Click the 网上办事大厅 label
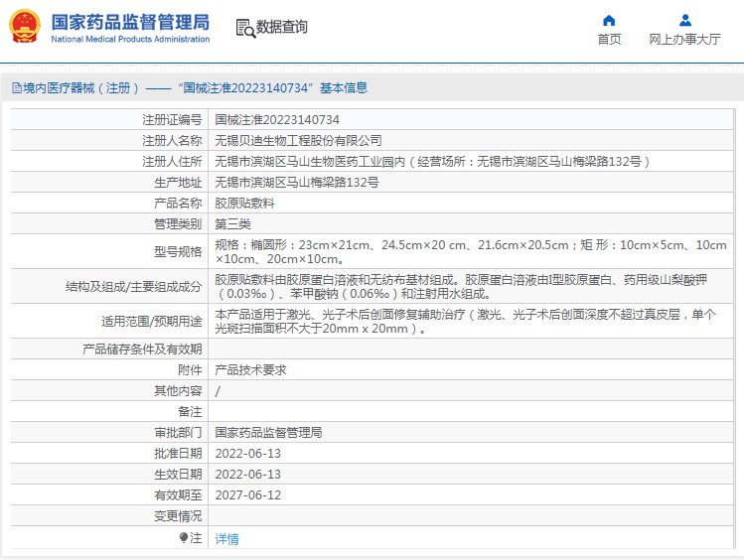744x560 pixels. coord(684,40)
